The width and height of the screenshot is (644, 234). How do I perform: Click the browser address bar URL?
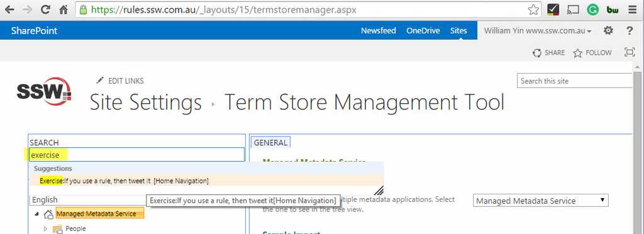223,10
